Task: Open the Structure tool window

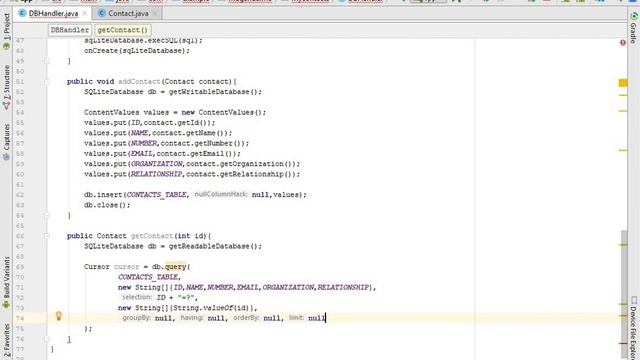Action: click(7, 87)
